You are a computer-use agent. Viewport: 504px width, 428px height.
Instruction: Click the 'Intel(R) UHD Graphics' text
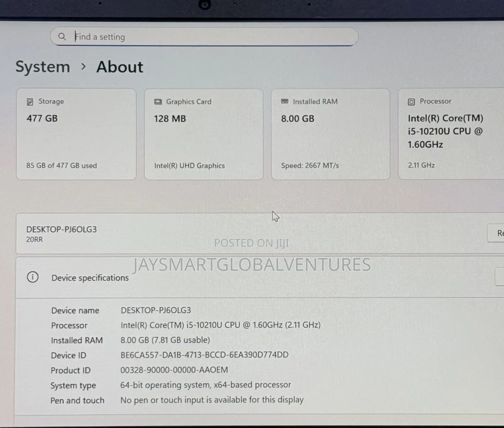(190, 166)
